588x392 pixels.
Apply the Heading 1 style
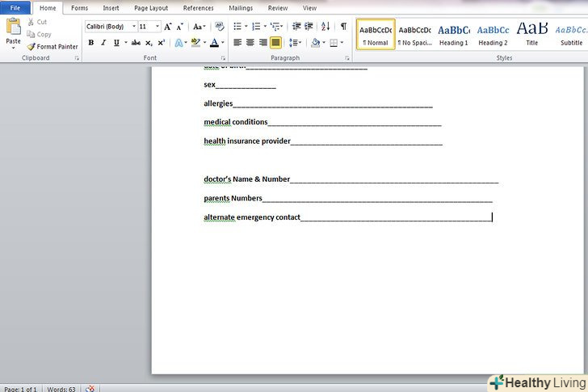pos(454,34)
